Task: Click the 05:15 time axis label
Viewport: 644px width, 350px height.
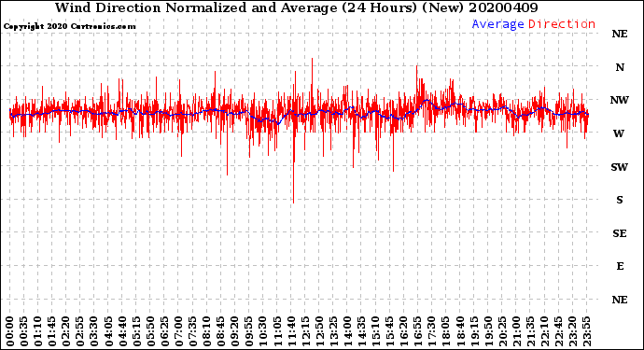Action: (136, 331)
